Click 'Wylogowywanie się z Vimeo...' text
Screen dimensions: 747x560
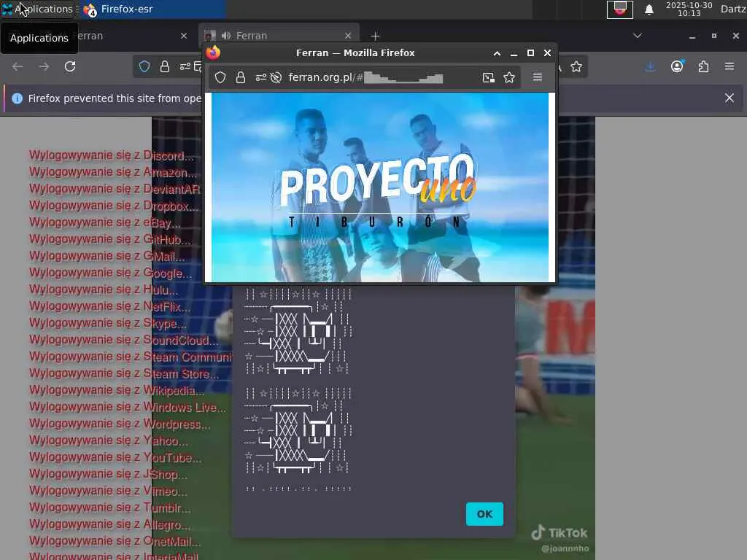108,491
